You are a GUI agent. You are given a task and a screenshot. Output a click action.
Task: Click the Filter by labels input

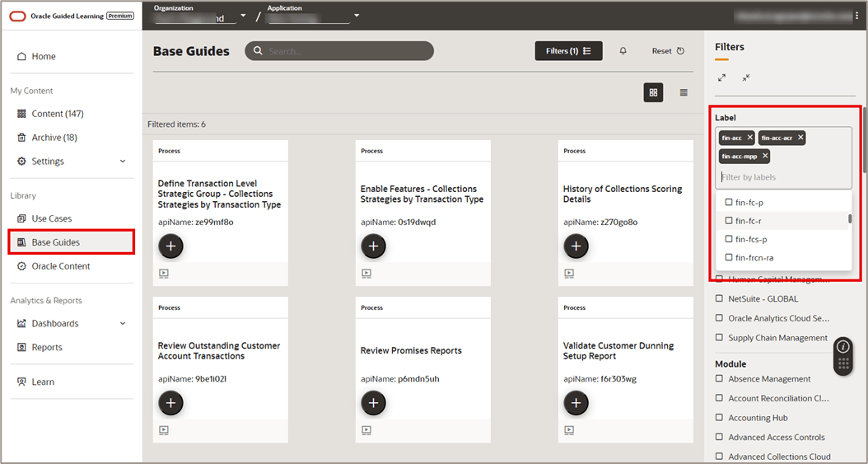[x=783, y=177]
